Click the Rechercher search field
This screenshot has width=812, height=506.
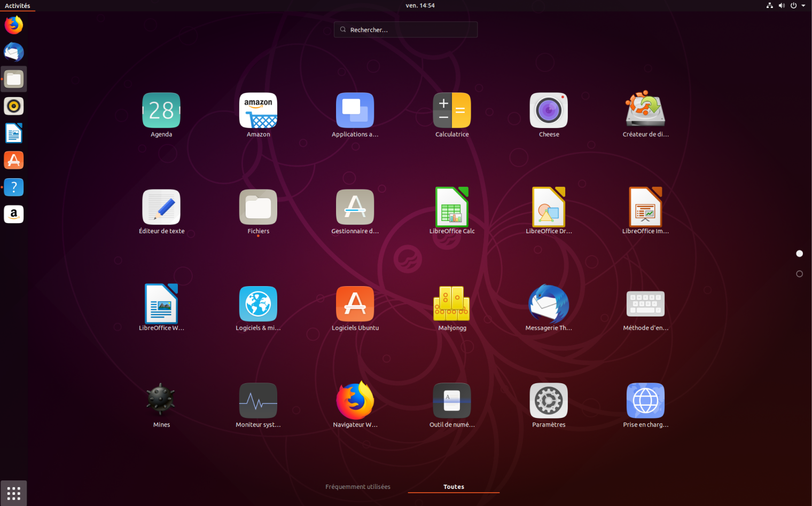click(405, 29)
